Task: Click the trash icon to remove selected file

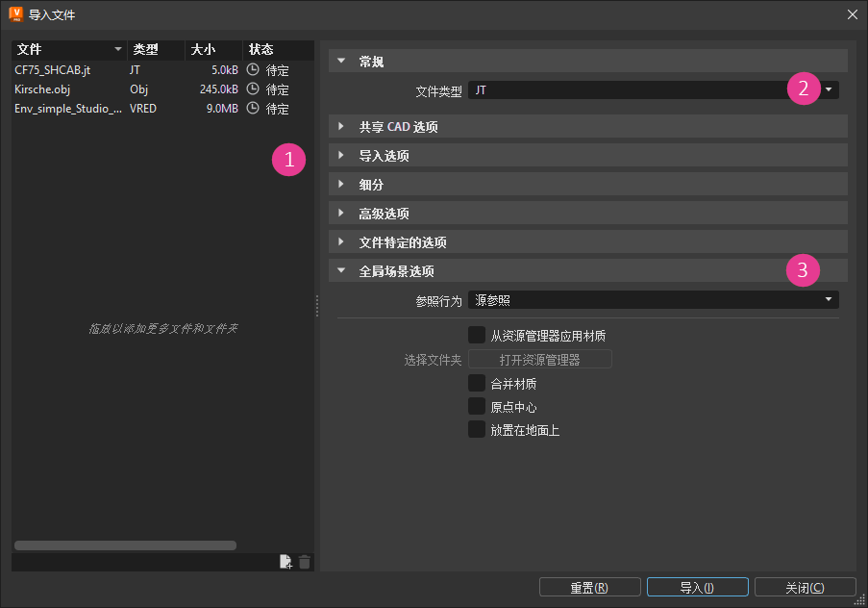Action: pos(305,561)
